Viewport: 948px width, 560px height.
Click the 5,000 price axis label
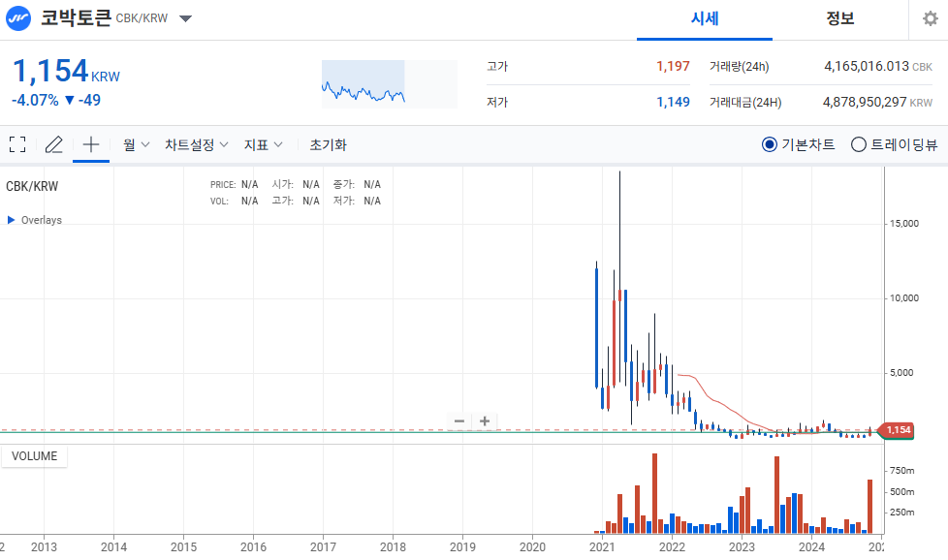[x=901, y=373]
